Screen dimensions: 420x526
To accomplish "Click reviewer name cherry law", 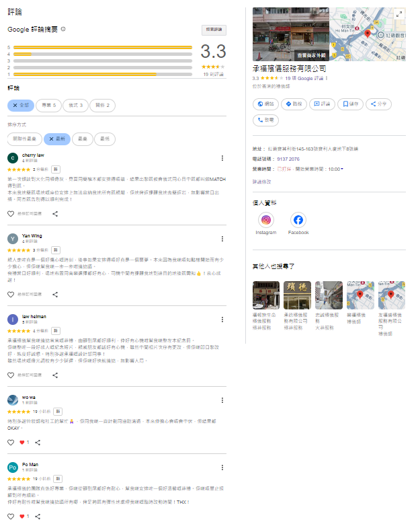I will tap(33, 155).
